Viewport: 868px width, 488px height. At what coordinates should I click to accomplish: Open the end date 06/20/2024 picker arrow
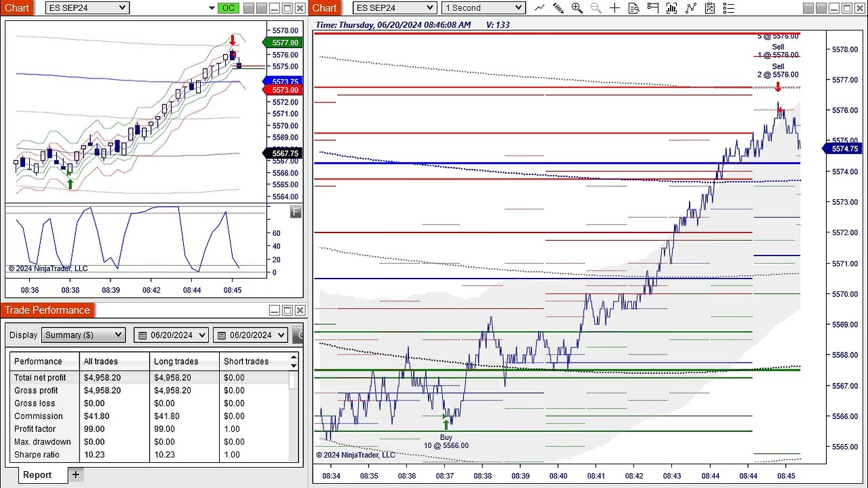tap(281, 335)
